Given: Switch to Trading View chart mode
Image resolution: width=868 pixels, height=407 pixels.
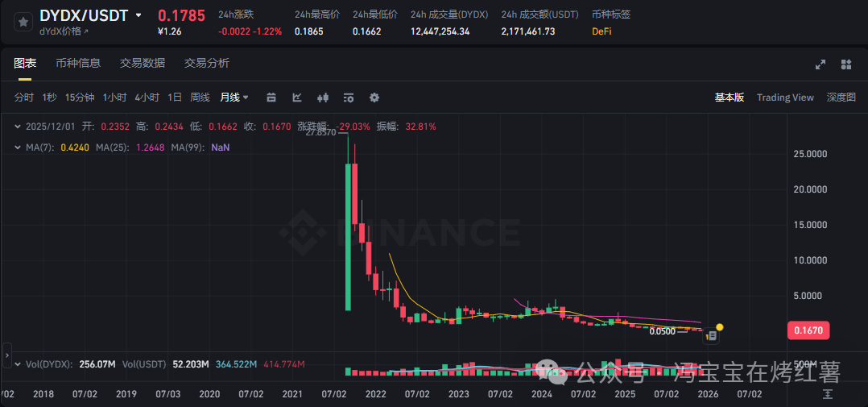Looking at the screenshot, I should click(x=785, y=98).
